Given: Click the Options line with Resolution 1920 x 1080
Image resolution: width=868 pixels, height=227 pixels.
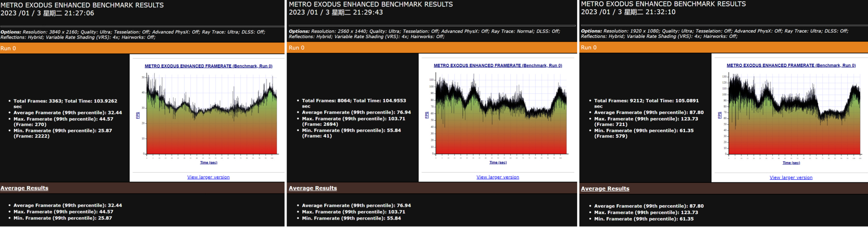Looking at the screenshot, I should (715, 34).
